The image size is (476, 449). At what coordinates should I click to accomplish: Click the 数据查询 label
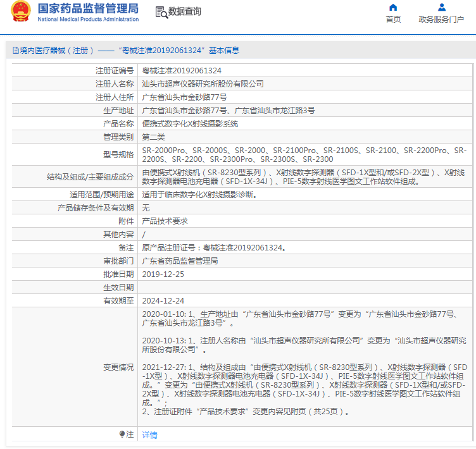pyautogui.click(x=185, y=11)
